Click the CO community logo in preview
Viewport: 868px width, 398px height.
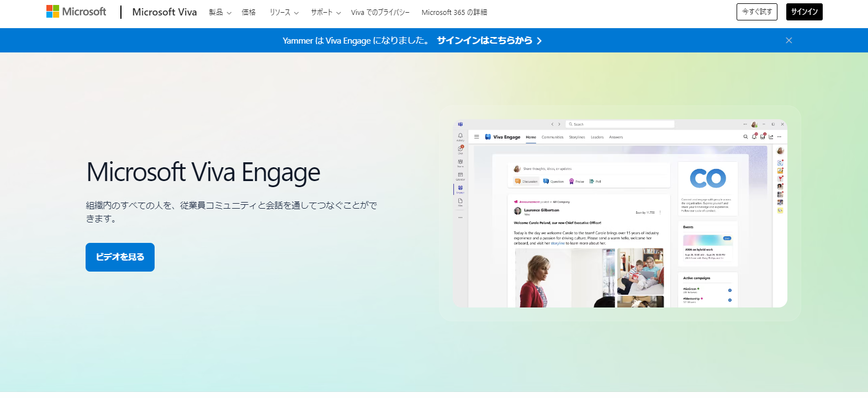pyautogui.click(x=708, y=178)
